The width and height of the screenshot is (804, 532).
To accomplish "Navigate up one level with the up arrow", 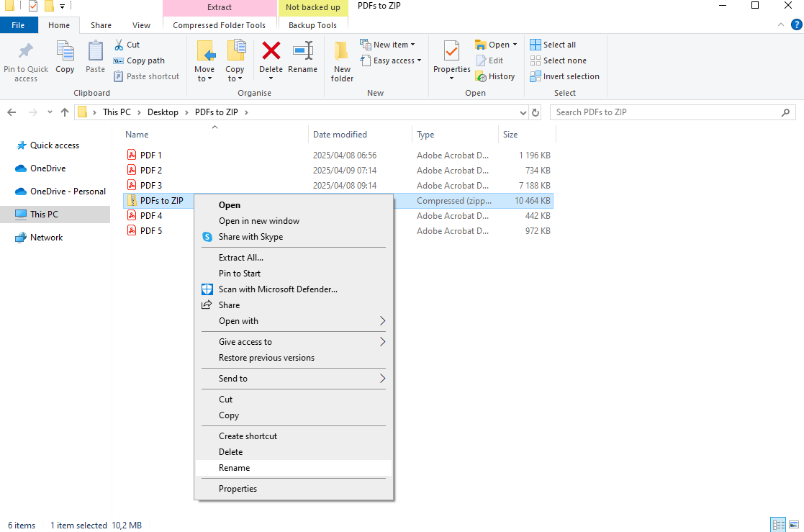I will pos(64,112).
